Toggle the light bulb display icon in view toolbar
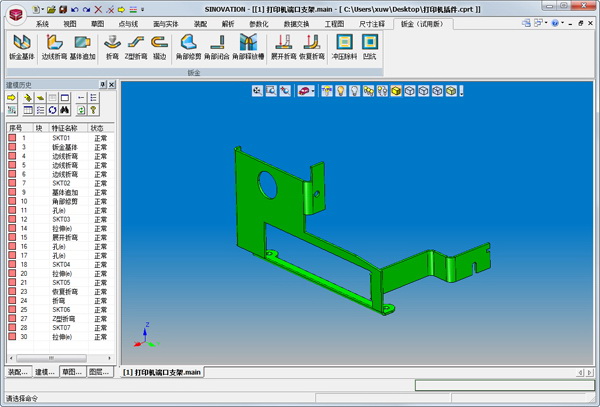 [x=340, y=91]
